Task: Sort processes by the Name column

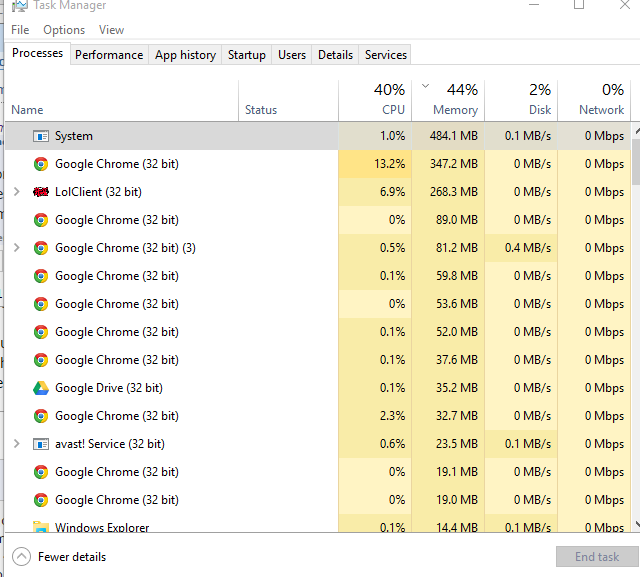Action: point(122,101)
